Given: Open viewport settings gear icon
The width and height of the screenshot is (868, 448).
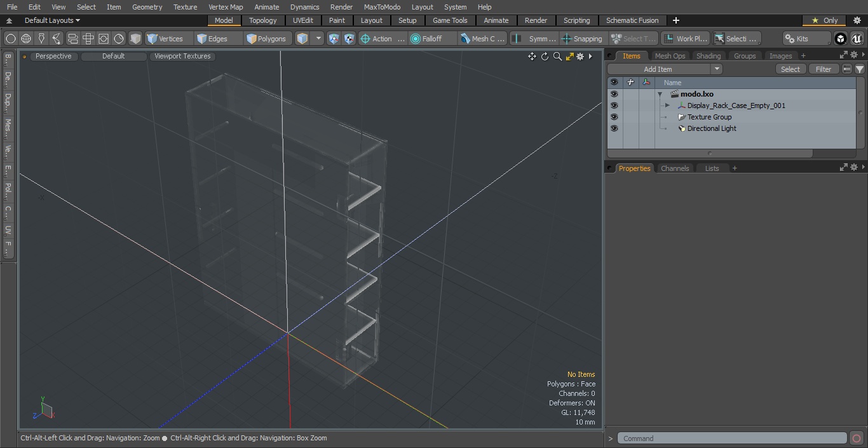Looking at the screenshot, I should coord(580,57).
